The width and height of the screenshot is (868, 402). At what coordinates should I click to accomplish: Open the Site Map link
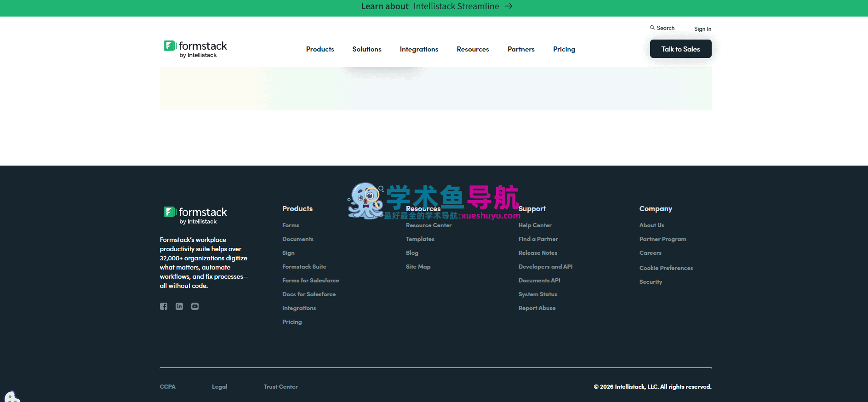coord(418,267)
